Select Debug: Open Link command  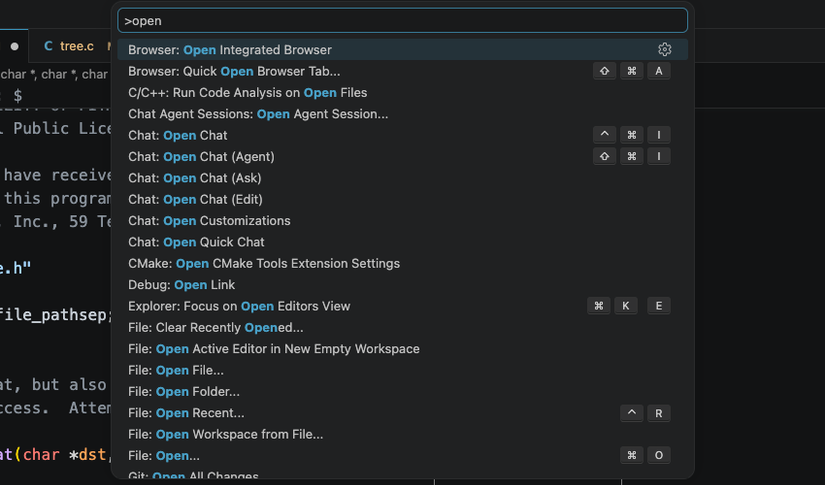click(403, 285)
